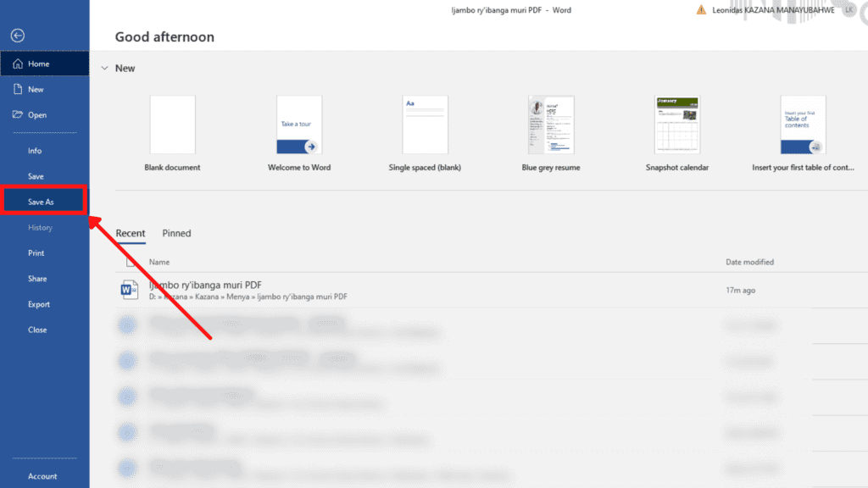Sort by Date modified column
This screenshot has width=868, height=488.
[x=749, y=262]
